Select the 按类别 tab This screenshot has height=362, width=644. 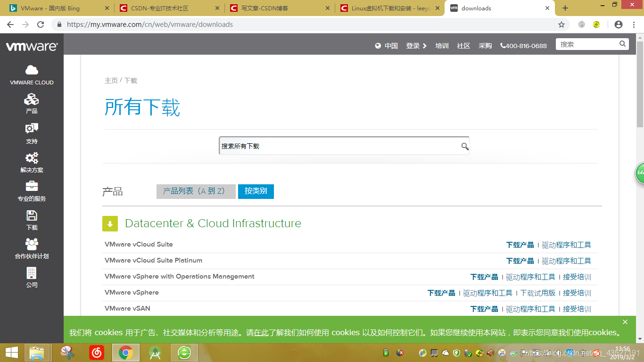coord(256,191)
